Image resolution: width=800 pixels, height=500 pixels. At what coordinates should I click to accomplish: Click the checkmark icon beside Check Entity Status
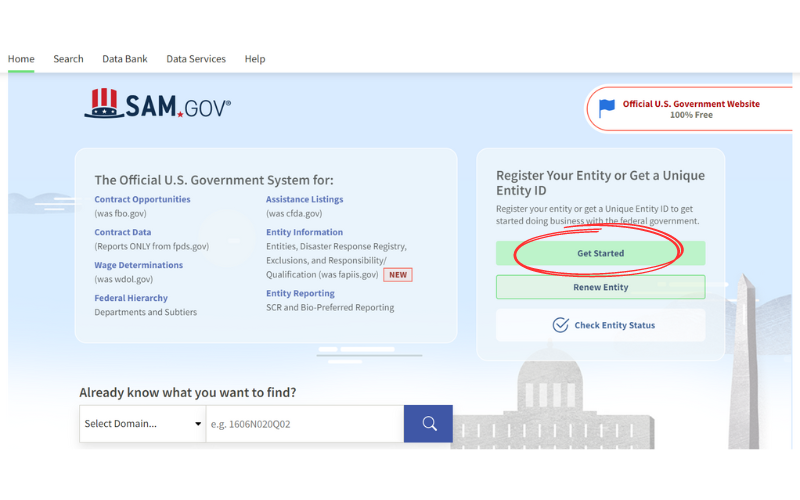point(560,325)
